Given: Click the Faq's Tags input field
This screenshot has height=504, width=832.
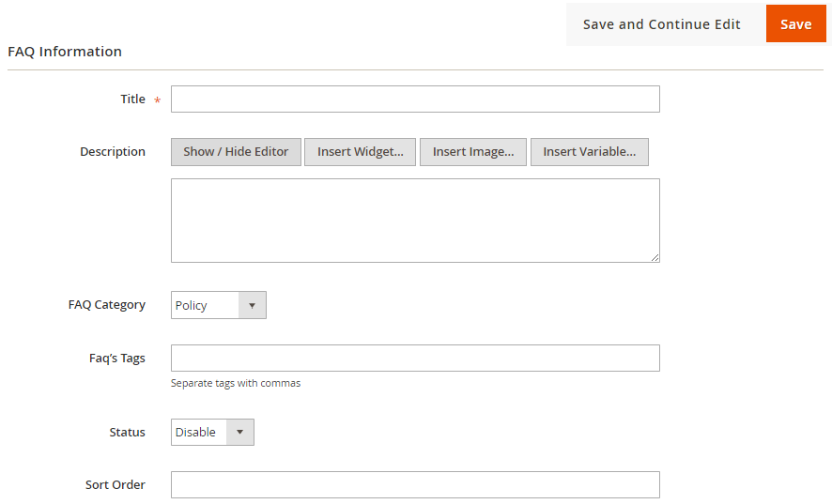Looking at the screenshot, I should point(415,359).
